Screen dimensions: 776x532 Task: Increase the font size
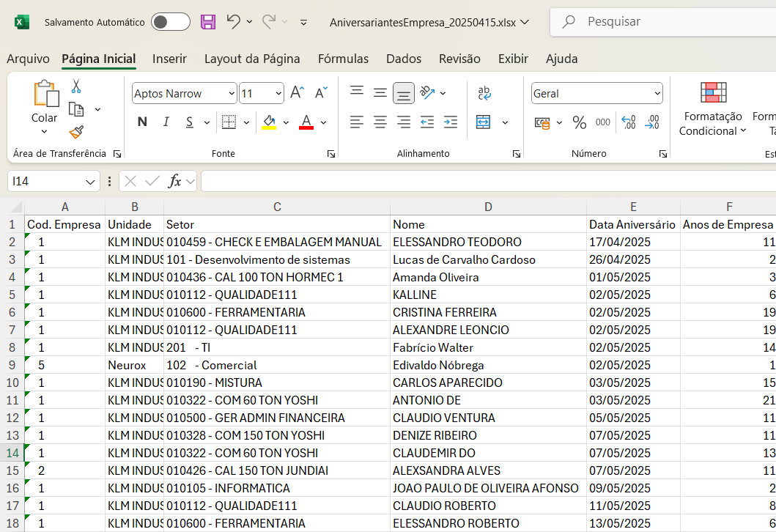point(297,93)
